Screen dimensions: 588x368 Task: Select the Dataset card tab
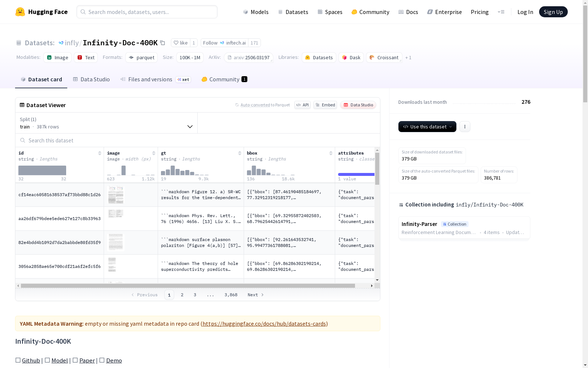[x=41, y=79]
